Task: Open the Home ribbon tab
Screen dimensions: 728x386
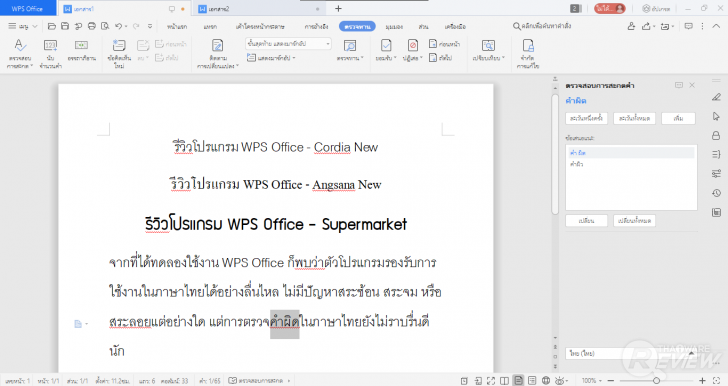Action: click(x=177, y=26)
